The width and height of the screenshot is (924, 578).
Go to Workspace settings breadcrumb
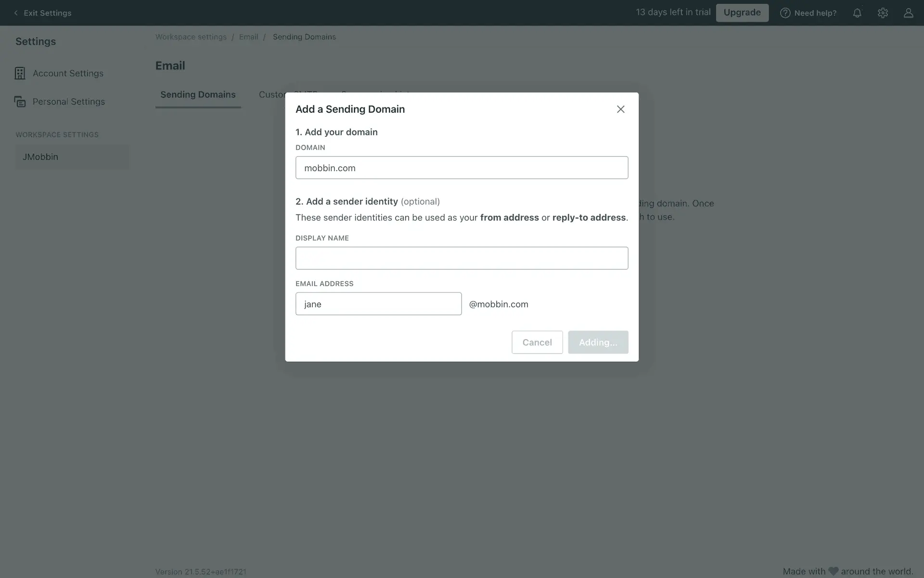coord(191,37)
